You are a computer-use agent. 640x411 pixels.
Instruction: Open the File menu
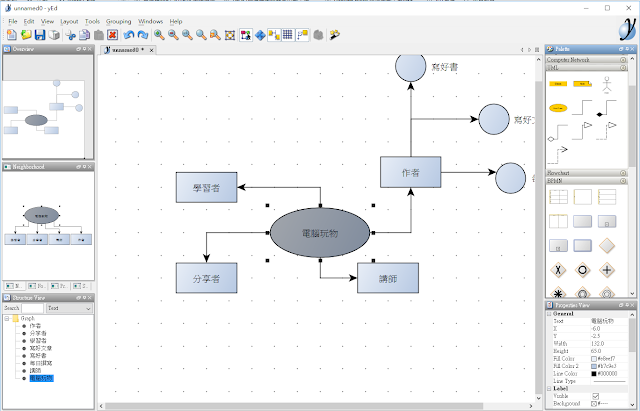tap(13, 21)
